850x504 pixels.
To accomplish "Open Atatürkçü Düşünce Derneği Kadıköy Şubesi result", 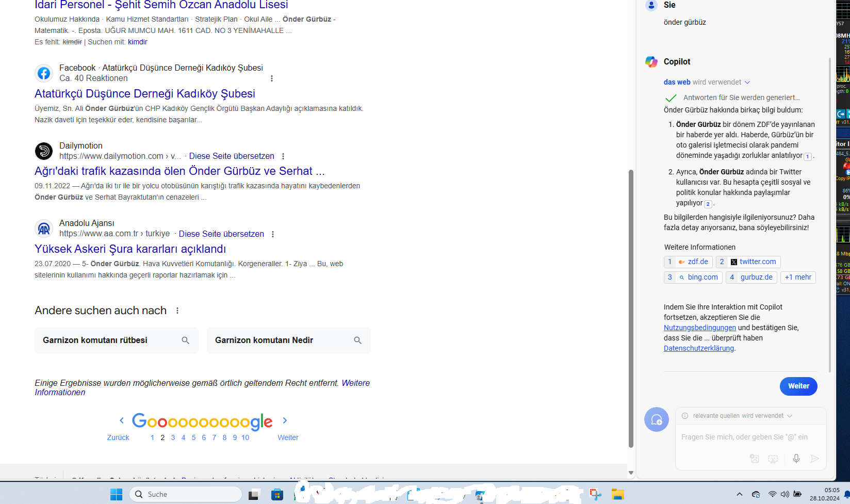I will [x=145, y=94].
